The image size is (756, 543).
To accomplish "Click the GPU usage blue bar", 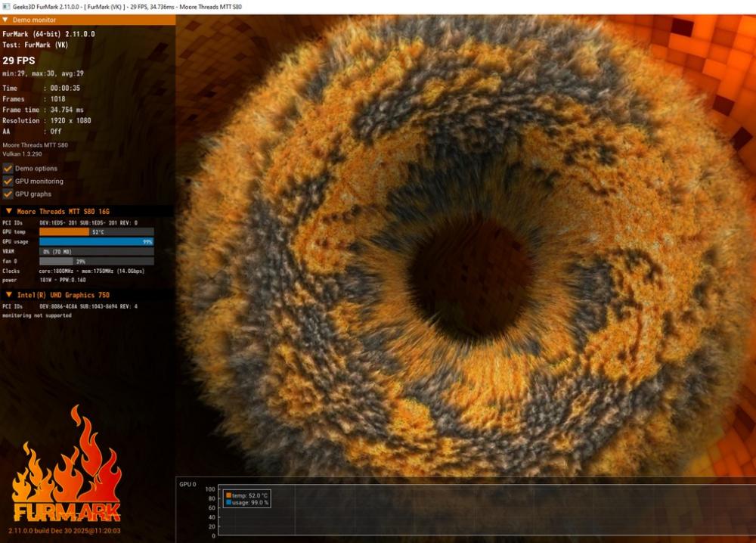I will pyautogui.click(x=96, y=242).
